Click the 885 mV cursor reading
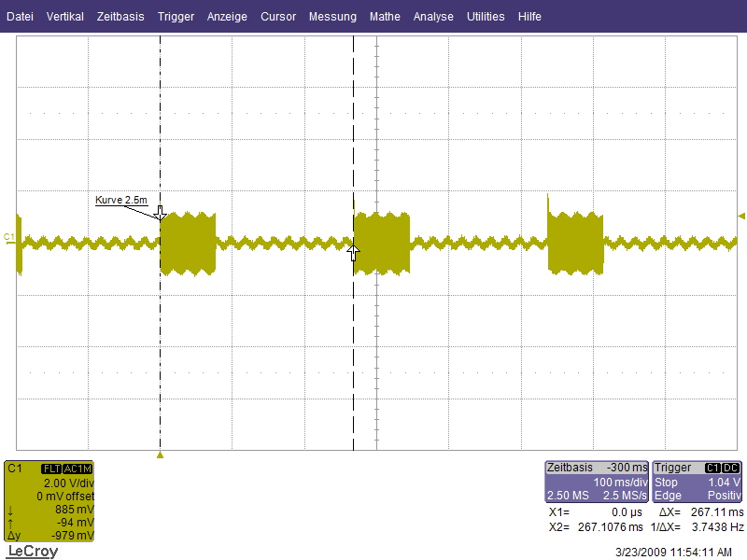Viewport: 747px width, 560px height. coord(75,510)
